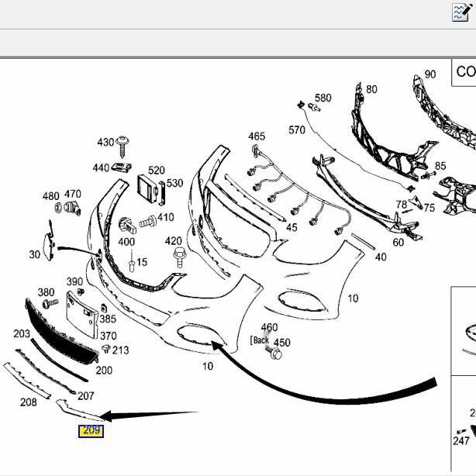The image size is (476, 476).
Task: Click the part number 90 label
Action: pyautogui.click(x=430, y=75)
